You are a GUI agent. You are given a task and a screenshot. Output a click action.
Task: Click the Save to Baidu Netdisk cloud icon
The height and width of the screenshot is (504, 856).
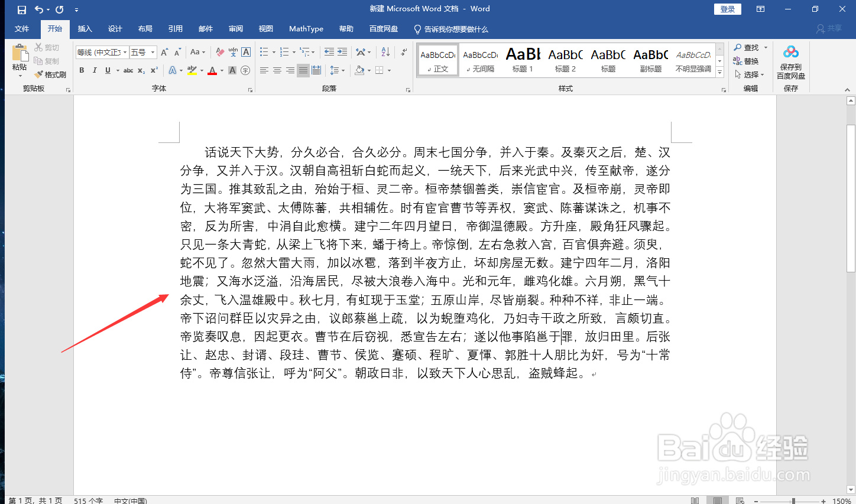tap(791, 53)
